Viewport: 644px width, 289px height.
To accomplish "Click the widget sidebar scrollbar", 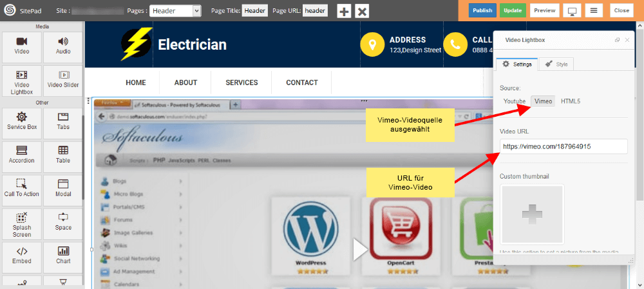I will pos(83,157).
